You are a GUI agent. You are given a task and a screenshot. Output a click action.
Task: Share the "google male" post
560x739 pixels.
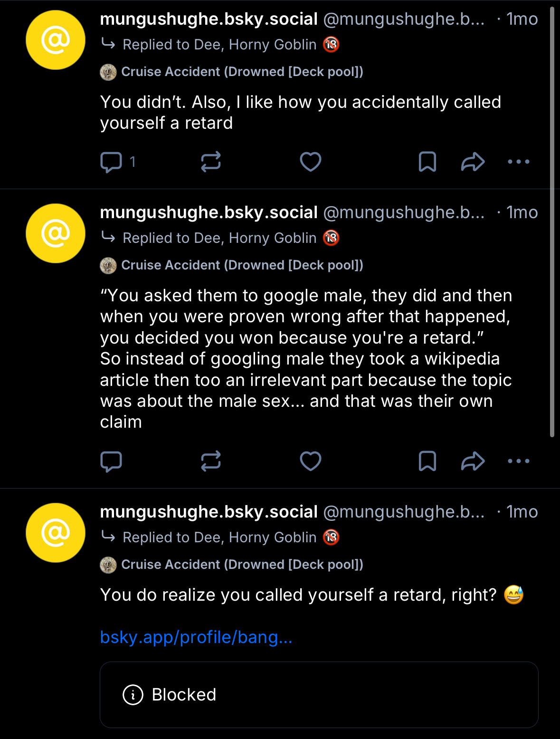click(473, 461)
